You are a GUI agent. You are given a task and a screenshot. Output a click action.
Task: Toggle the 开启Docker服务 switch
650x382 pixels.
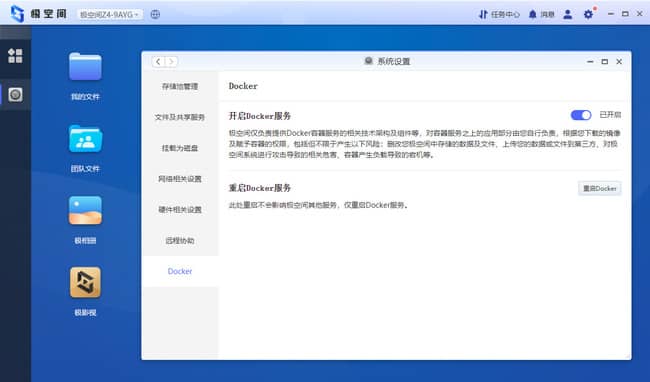coord(581,115)
